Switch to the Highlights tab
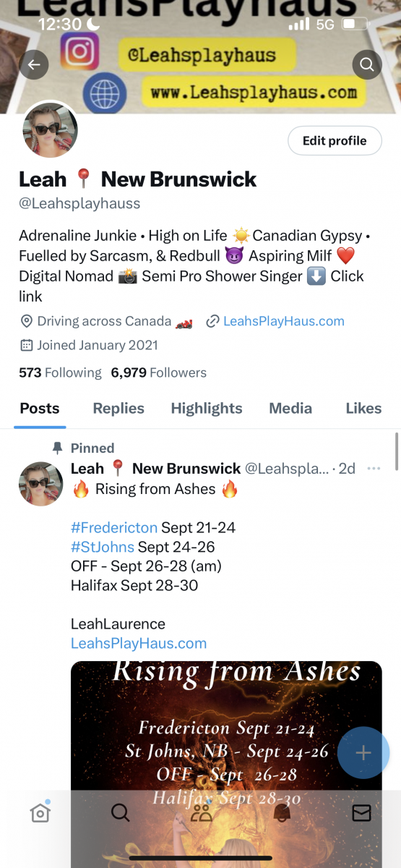Image resolution: width=401 pixels, height=868 pixels. (207, 408)
